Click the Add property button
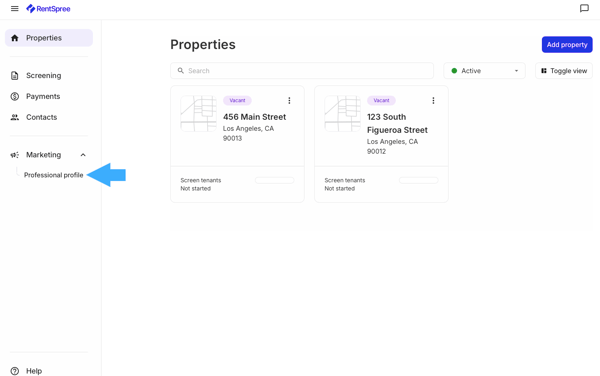Screen dimensions: 600x376 (567, 45)
